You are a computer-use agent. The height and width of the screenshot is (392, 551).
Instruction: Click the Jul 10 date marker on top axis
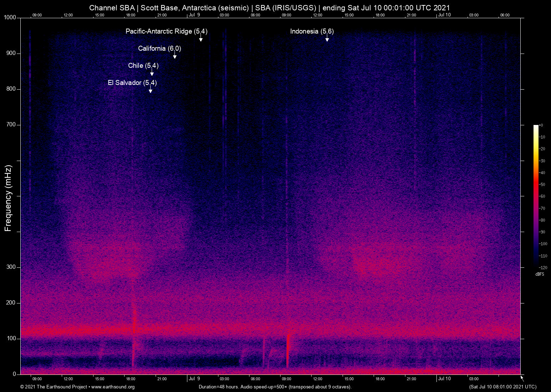click(444, 15)
